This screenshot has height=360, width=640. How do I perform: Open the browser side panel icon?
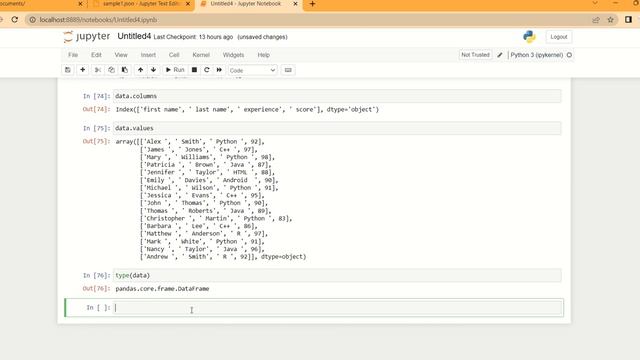(x=628, y=20)
